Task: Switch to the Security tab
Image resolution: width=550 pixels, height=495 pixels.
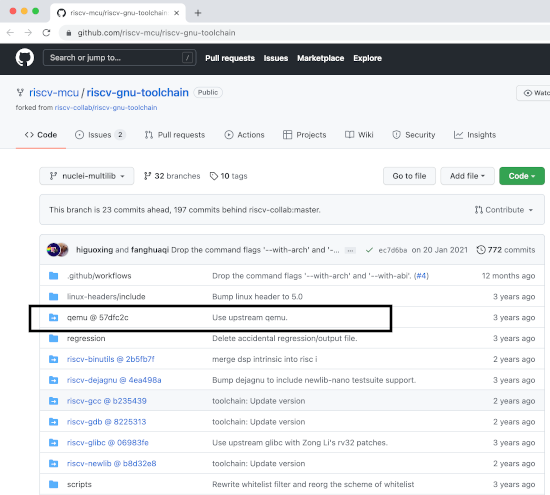Action: [414, 135]
